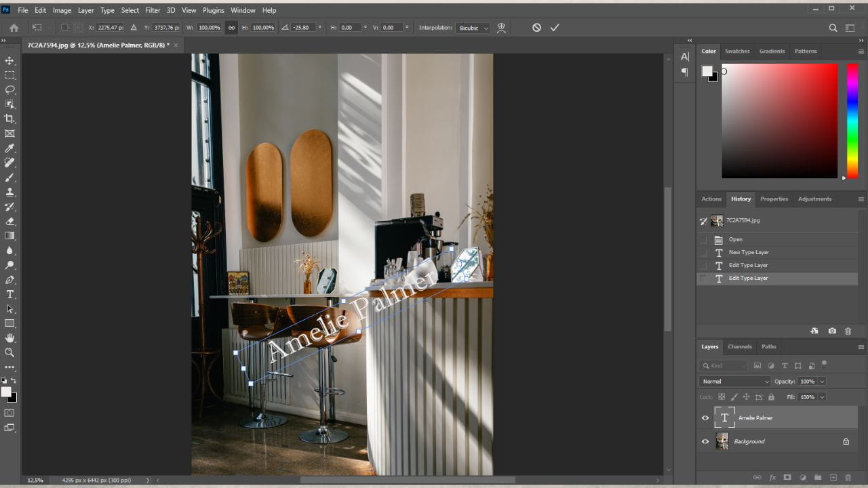Add a layer mask
This screenshot has height=488, width=868.
(787, 478)
